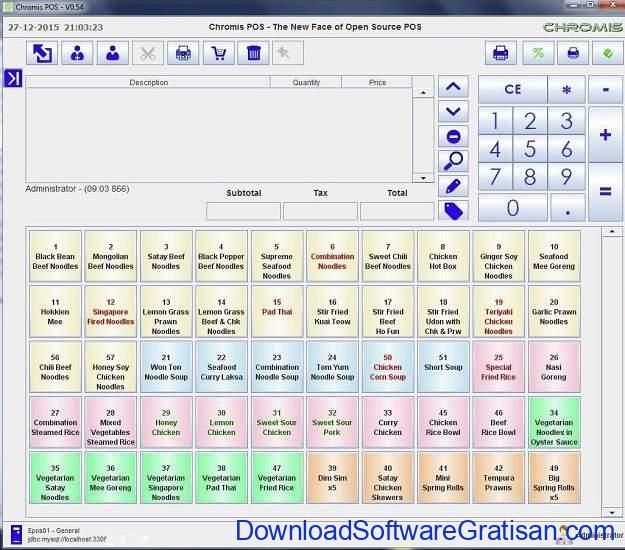Click the reload ticket icon in toolbar
Viewport: 625px width, 550px height.
(x=42, y=53)
